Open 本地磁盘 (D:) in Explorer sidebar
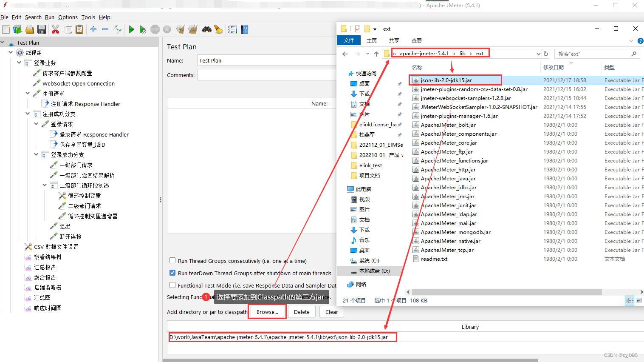Screen dimensions: 644x362 374,271
